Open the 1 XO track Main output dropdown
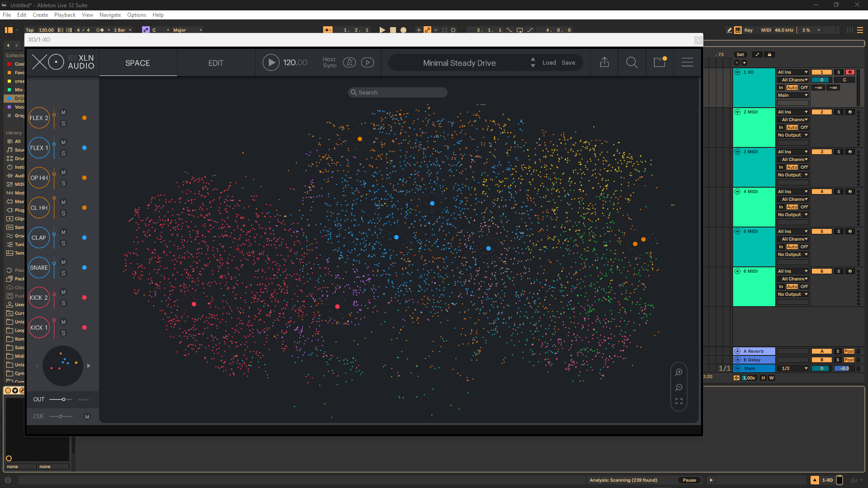 pos(792,95)
